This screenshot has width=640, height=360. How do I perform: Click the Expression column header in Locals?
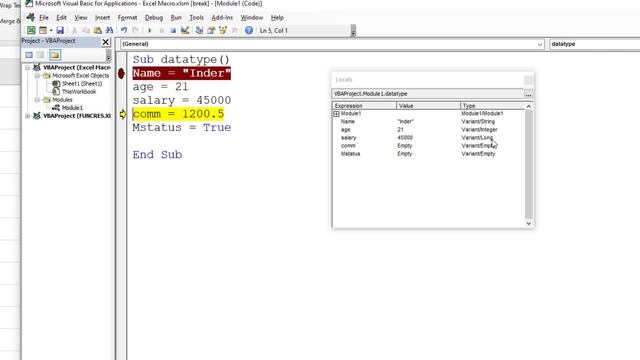(364, 106)
